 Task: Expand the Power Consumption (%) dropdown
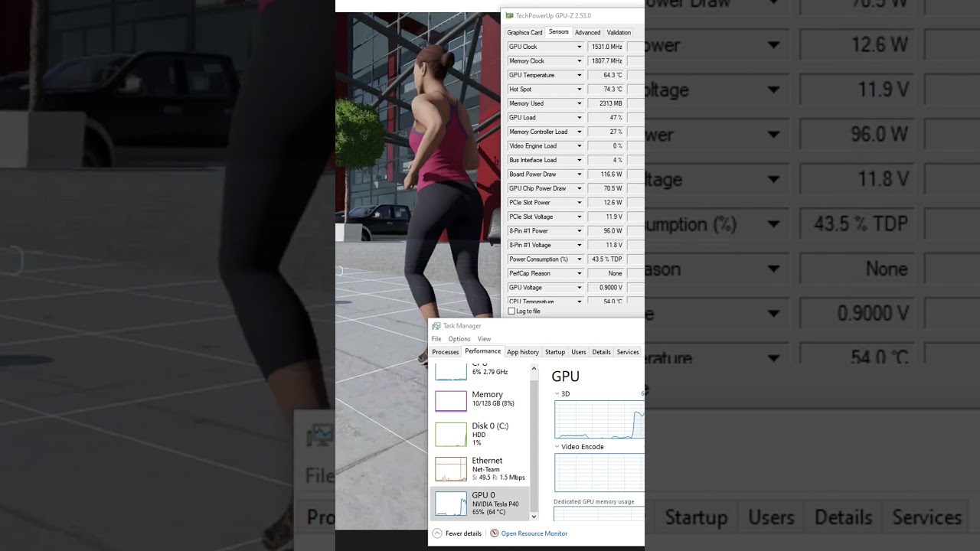(580, 259)
